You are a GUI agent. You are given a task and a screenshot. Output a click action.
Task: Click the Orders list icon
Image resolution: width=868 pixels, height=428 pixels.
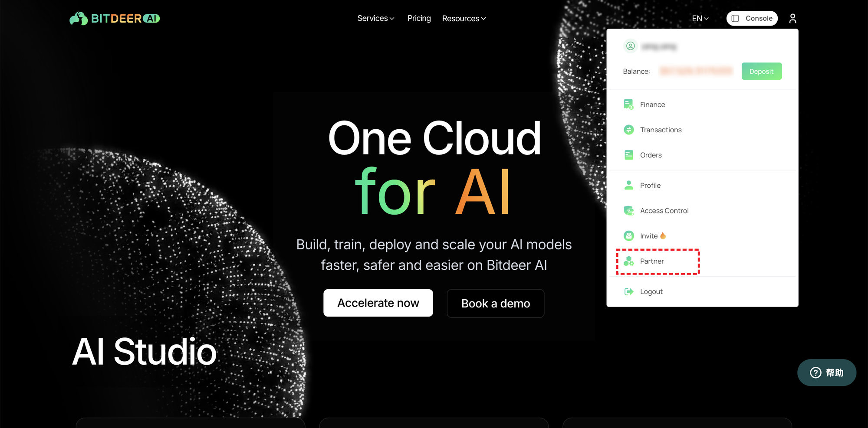pos(628,155)
